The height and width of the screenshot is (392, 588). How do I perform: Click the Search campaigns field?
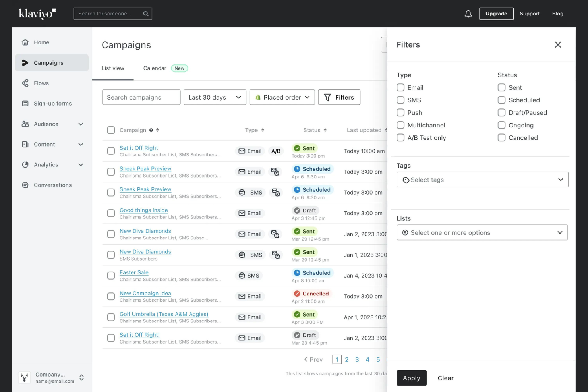coord(141,97)
